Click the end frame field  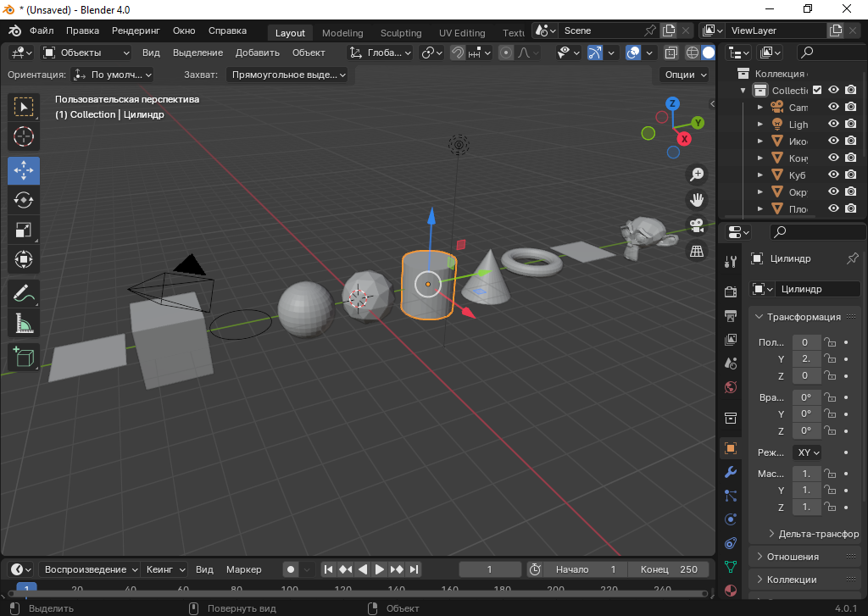click(x=670, y=569)
